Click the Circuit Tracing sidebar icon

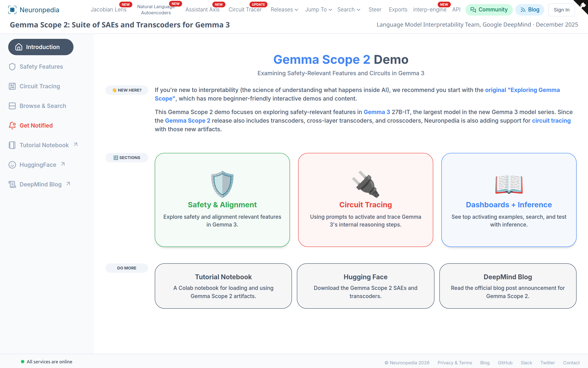[x=12, y=86]
